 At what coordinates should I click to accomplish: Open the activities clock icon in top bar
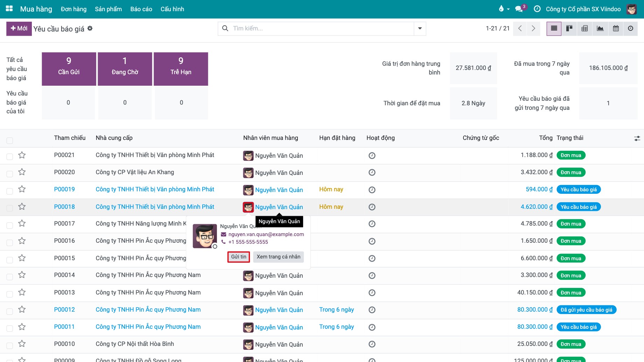(537, 9)
